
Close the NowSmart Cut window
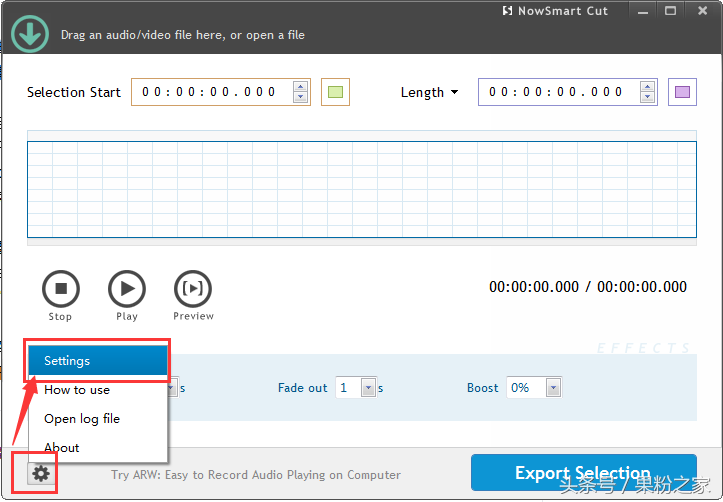tap(702, 11)
